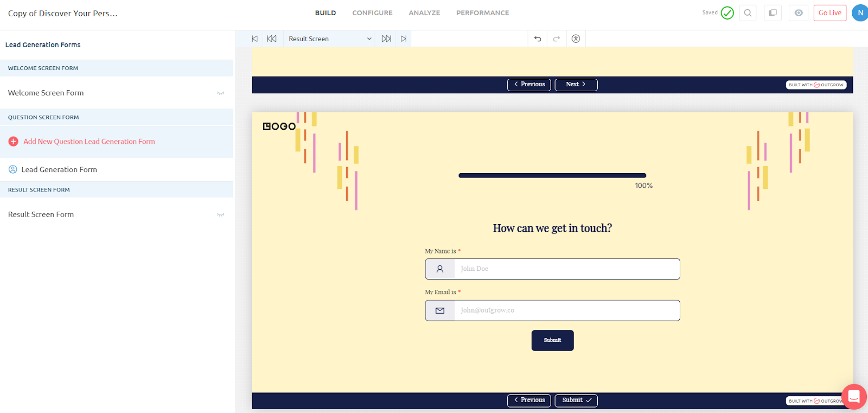
Task: Undo the last change
Action: (538, 39)
